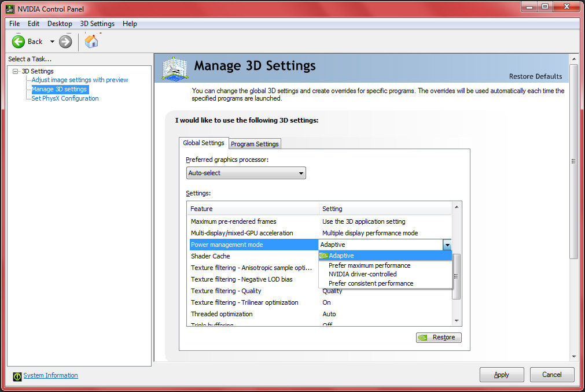Image resolution: width=585 pixels, height=392 pixels.
Task: Click Use the 3D application setting value
Action: (x=364, y=221)
